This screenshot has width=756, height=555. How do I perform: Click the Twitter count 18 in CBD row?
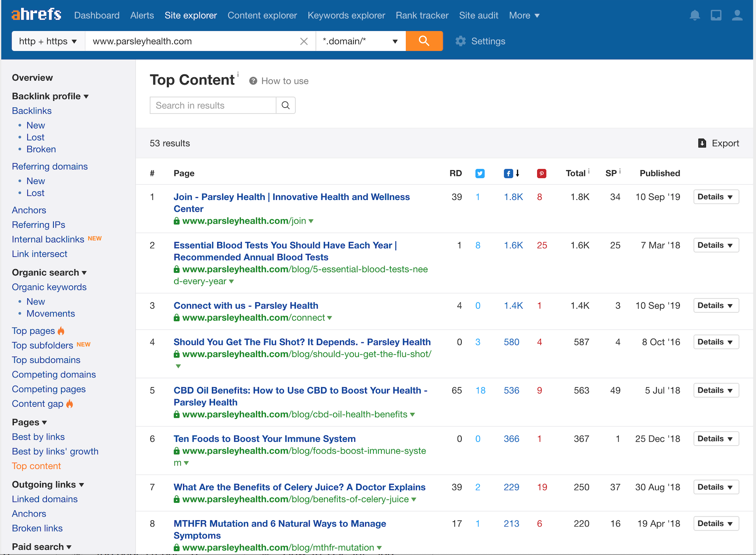(x=480, y=390)
